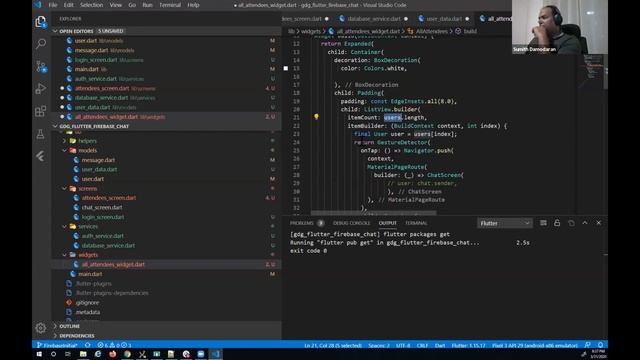Viewport: 640px width, 360px height.
Task: Open the Explorer view in activity bar
Action: pos(41,22)
